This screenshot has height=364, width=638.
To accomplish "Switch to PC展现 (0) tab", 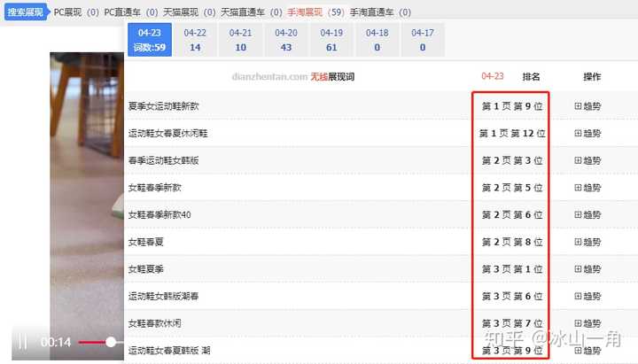I will tap(76, 12).
